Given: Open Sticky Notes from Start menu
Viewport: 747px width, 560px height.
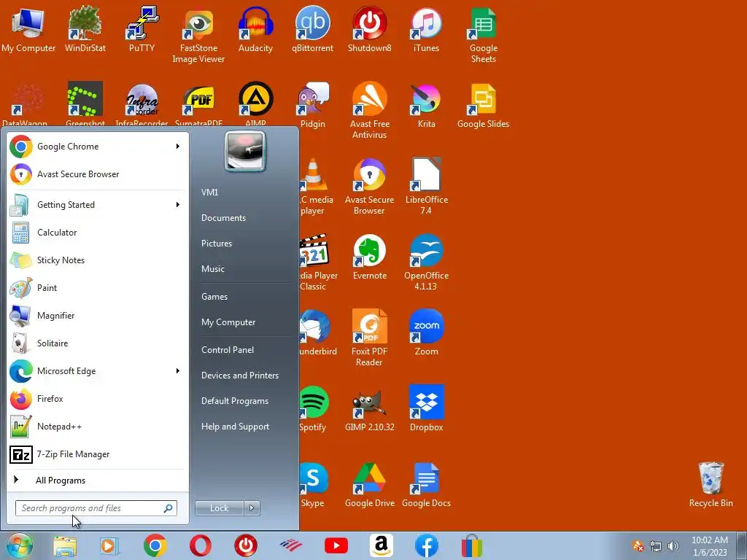Looking at the screenshot, I should point(97,260).
